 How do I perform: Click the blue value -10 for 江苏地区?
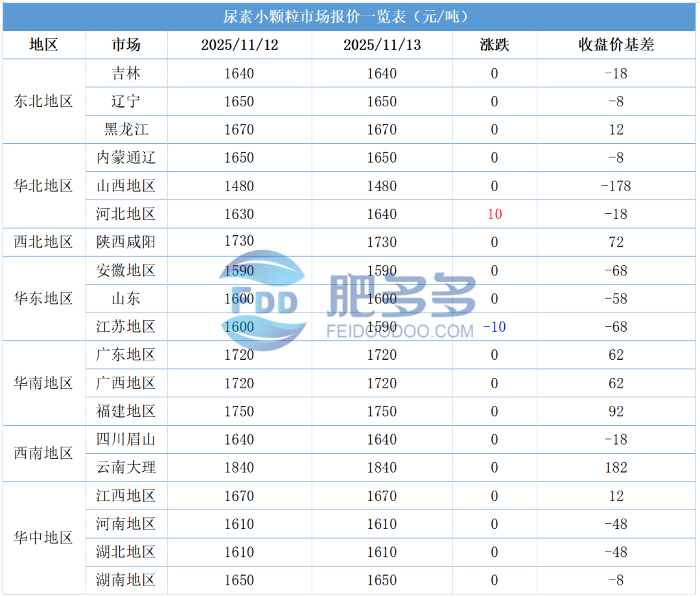pyautogui.click(x=493, y=327)
